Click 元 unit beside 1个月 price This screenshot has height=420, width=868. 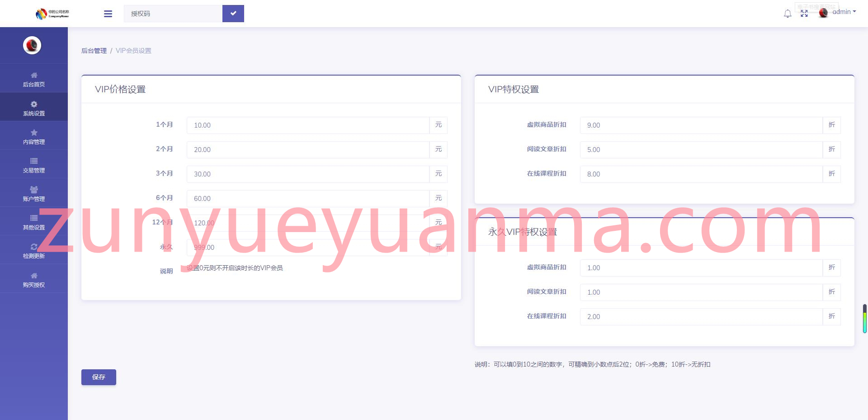tap(439, 125)
